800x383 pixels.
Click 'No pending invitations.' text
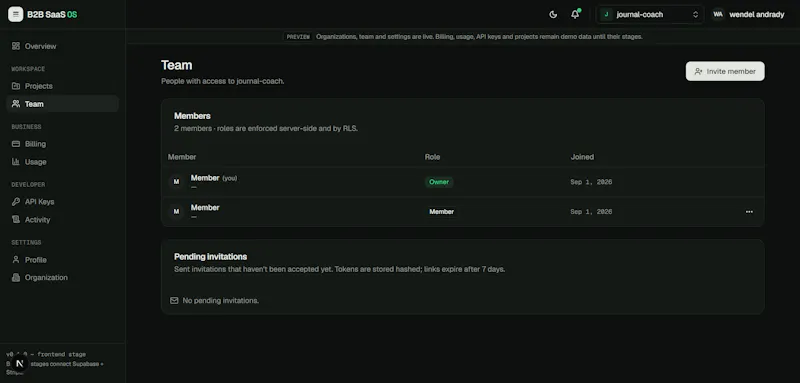click(x=220, y=301)
